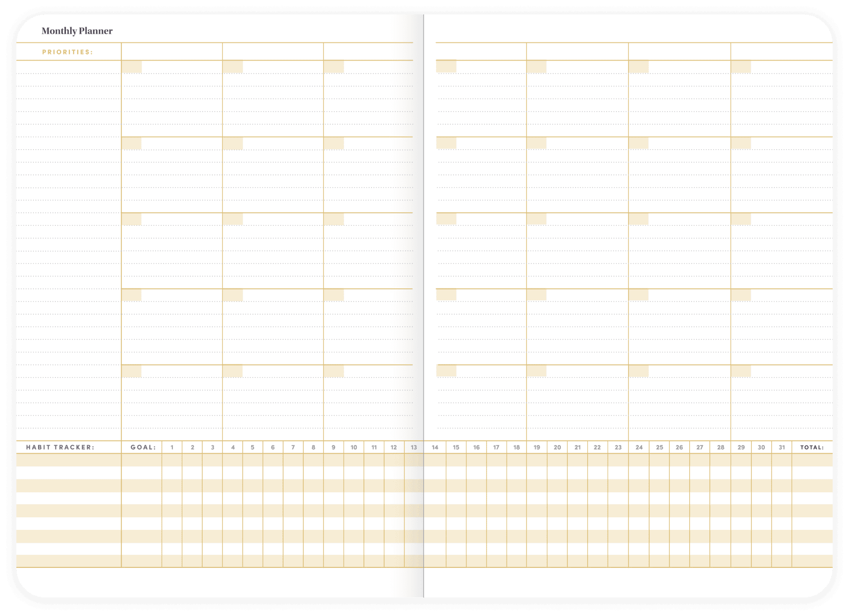Select habit tracker day 15 header
Viewport: 849px width, 616px height.
pyautogui.click(x=456, y=447)
